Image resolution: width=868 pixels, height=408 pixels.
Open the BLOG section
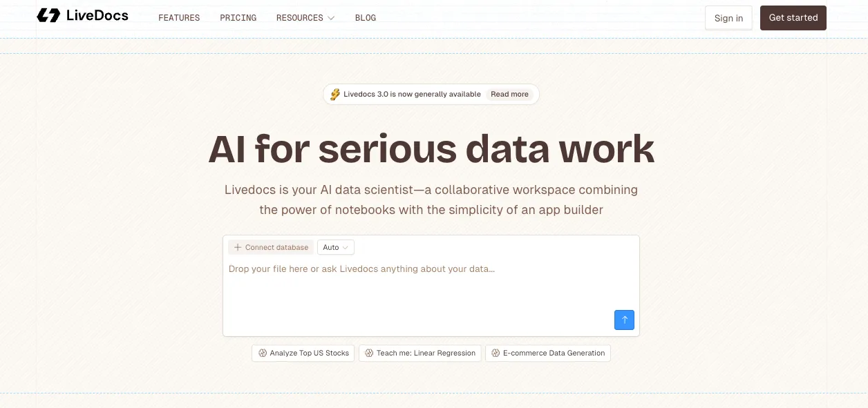366,18
